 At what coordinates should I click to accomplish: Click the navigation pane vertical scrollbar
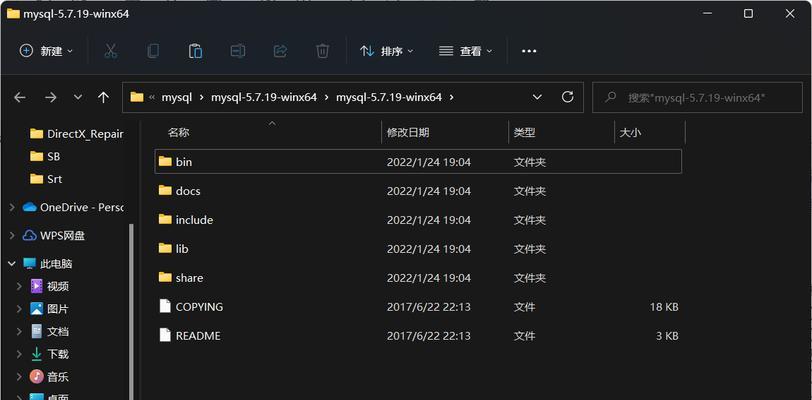coord(131,311)
